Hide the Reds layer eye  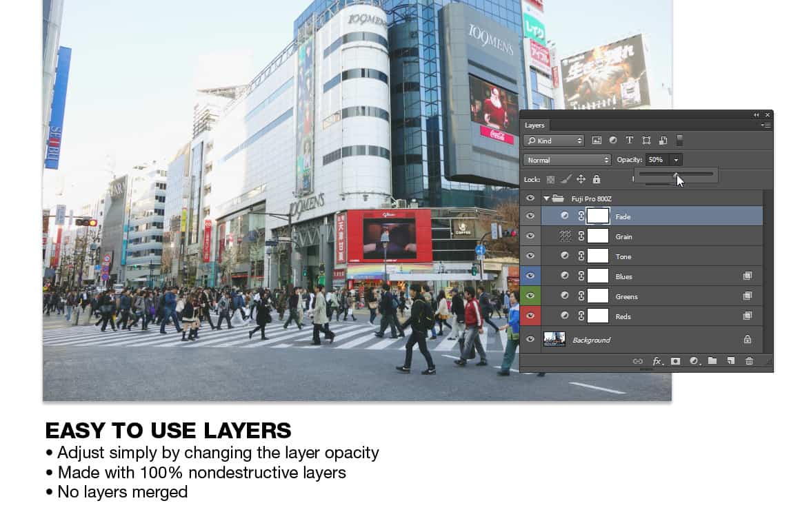pos(530,316)
